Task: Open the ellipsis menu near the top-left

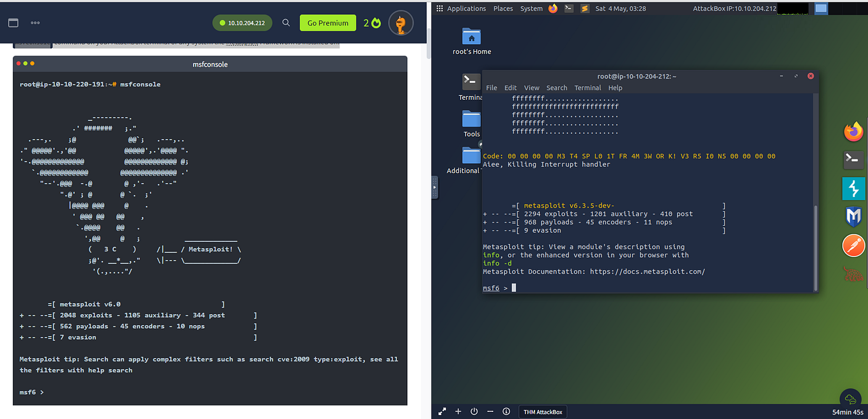Action: click(35, 22)
